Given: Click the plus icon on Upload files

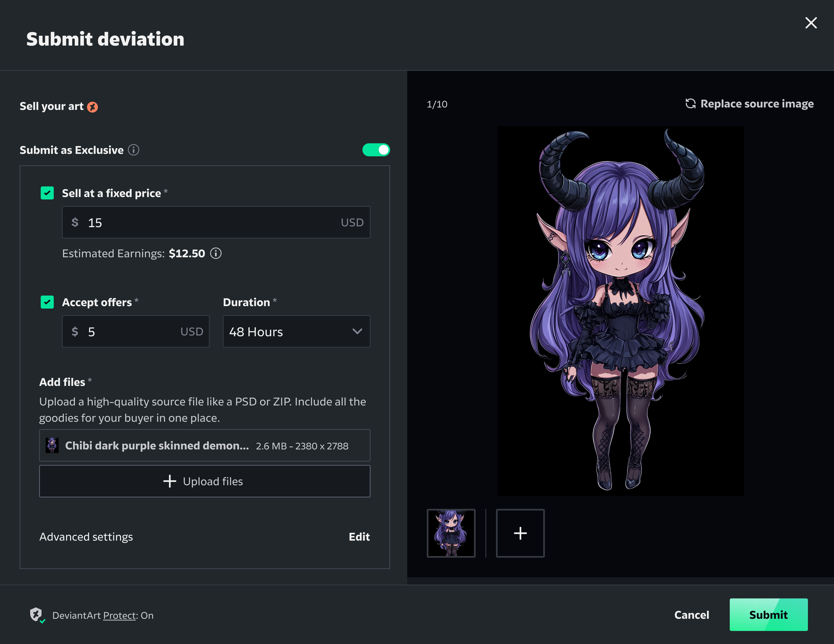Looking at the screenshot, I should [x=170, y=481].
